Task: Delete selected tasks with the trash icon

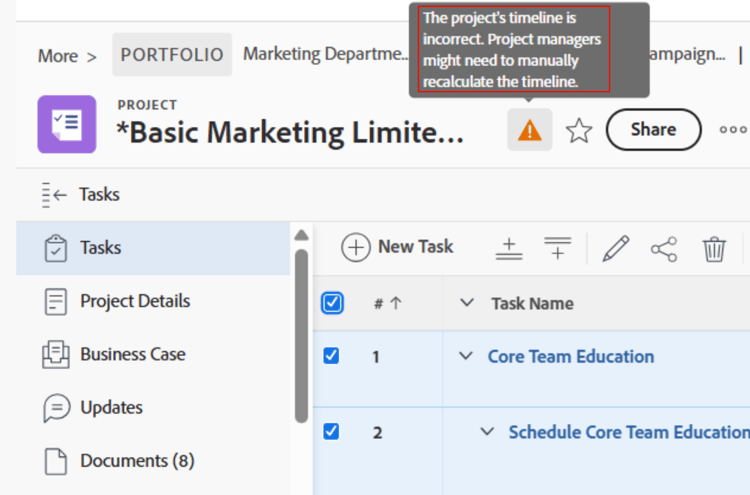Action: point(714,248)
